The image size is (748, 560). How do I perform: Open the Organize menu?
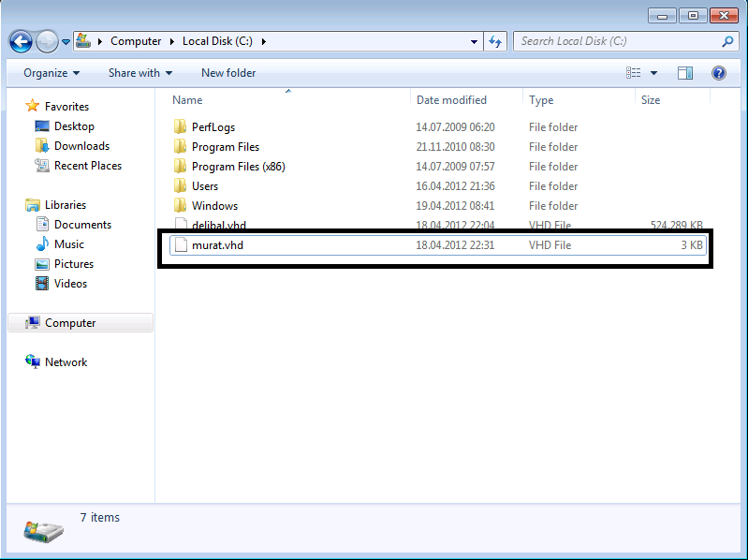click(51, 73)
